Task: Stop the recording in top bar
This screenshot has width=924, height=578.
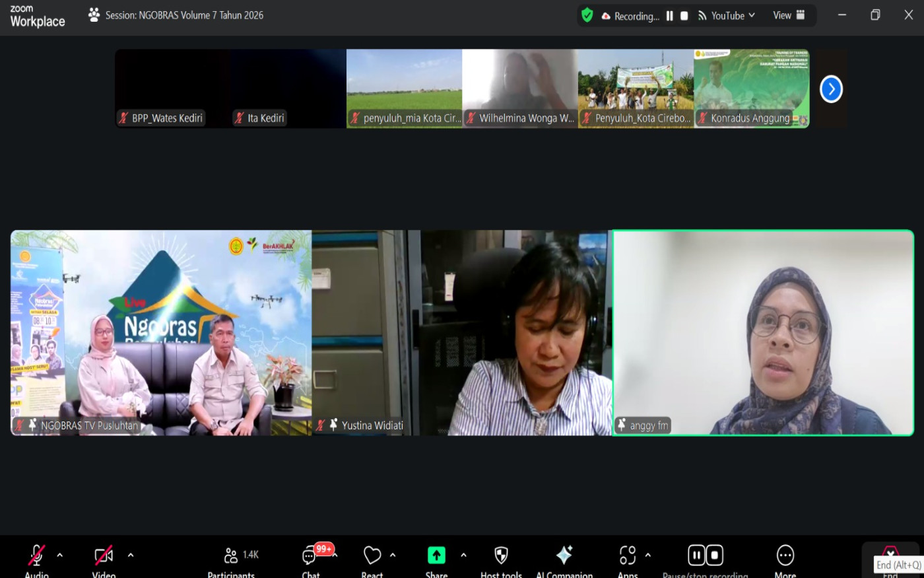Action: [684, 16]
